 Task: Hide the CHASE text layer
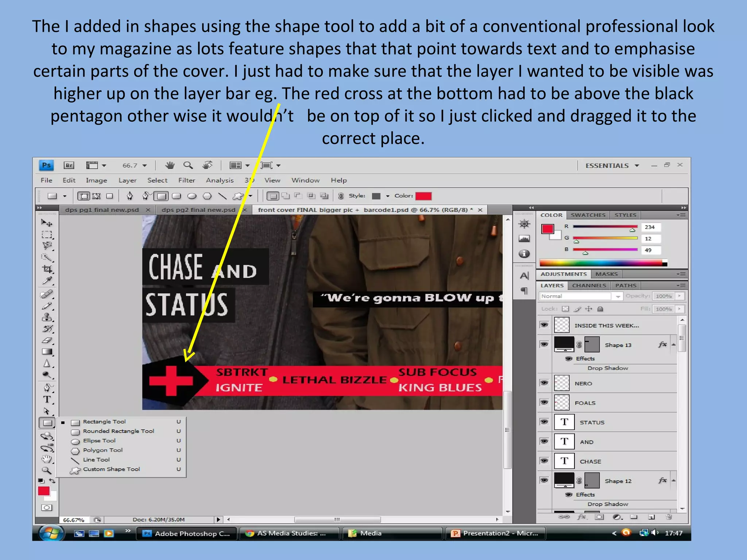[544, 461]
